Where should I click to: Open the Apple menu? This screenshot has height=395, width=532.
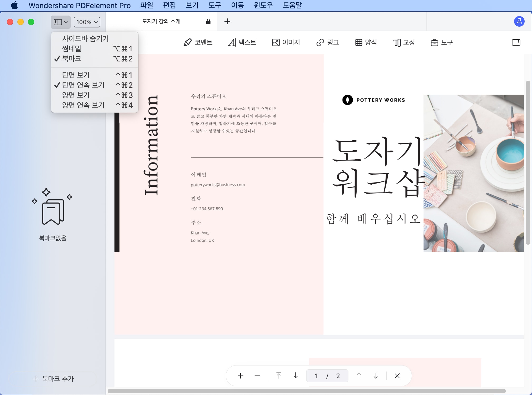tap(15, 5)
